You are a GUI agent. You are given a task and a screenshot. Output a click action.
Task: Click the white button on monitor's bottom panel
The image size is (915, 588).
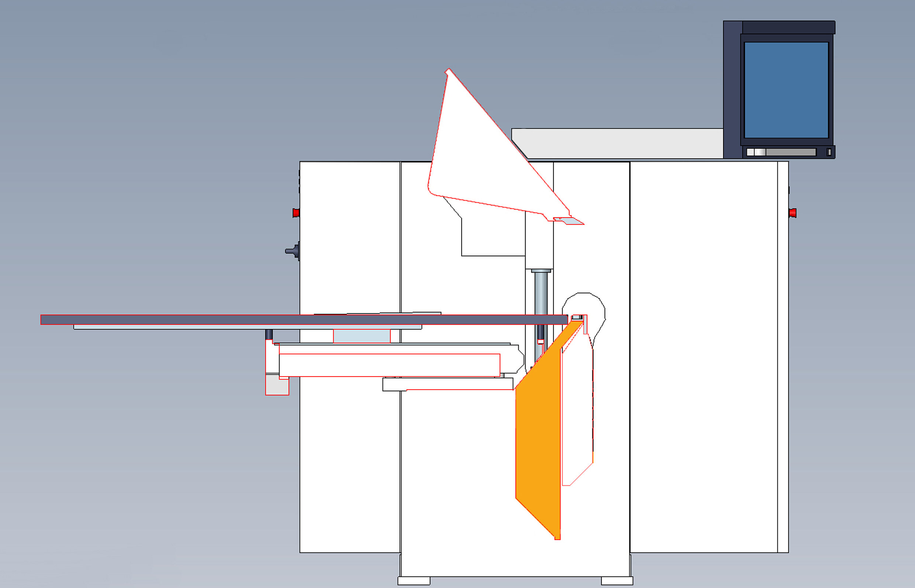click(750, 152)
